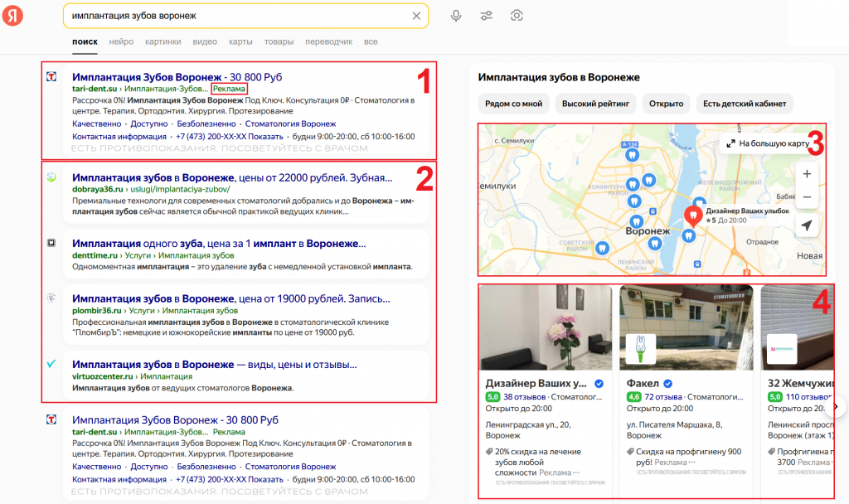Switch to the видео tab
Screen dimensions: 849x504
[x=205, y=41]
